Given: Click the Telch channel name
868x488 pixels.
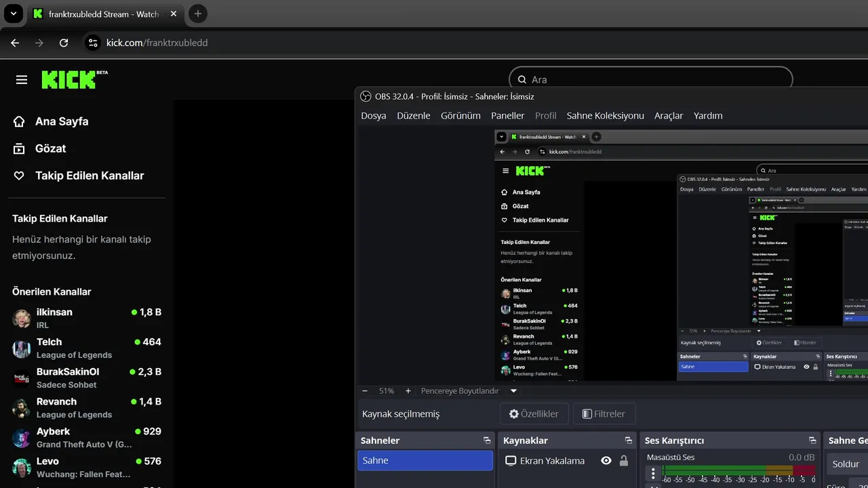Looking at the screenshot, I should [49, 342].
